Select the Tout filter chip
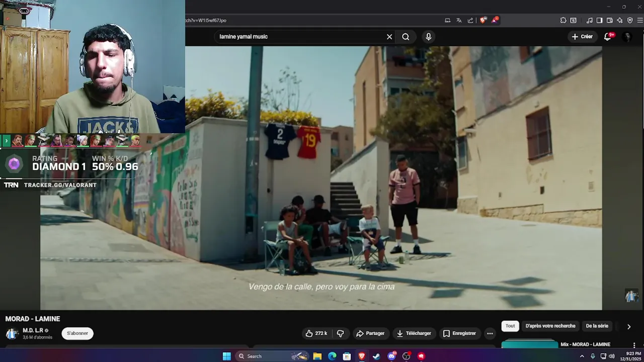Image resolution: width=644 pixels, height=362 pixels. pos(510,326)
